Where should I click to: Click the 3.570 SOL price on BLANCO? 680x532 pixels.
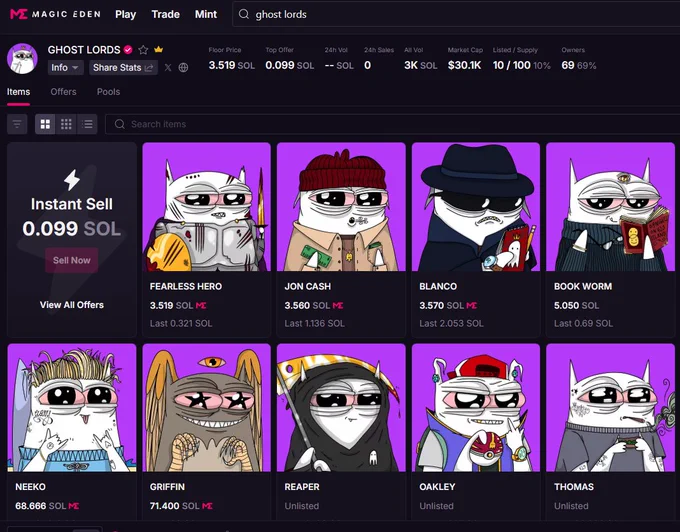point(441,306)
